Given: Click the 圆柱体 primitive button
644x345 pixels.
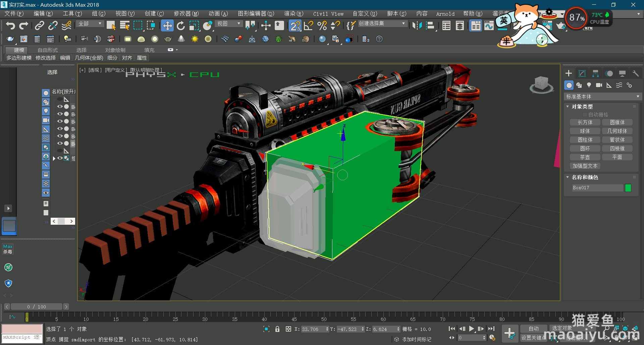Looking at the screenshot, I should pos(585,140).
